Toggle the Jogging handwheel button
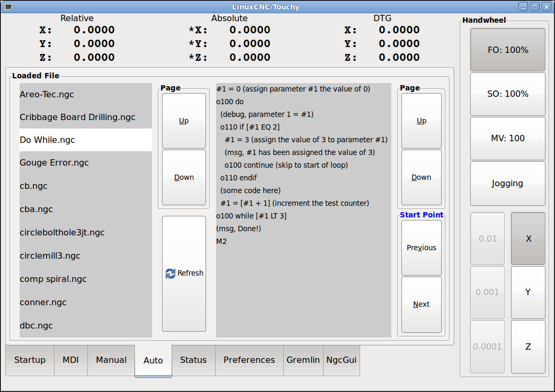The image size is (555, 392). pyautogui.click(x=507, y=184)
